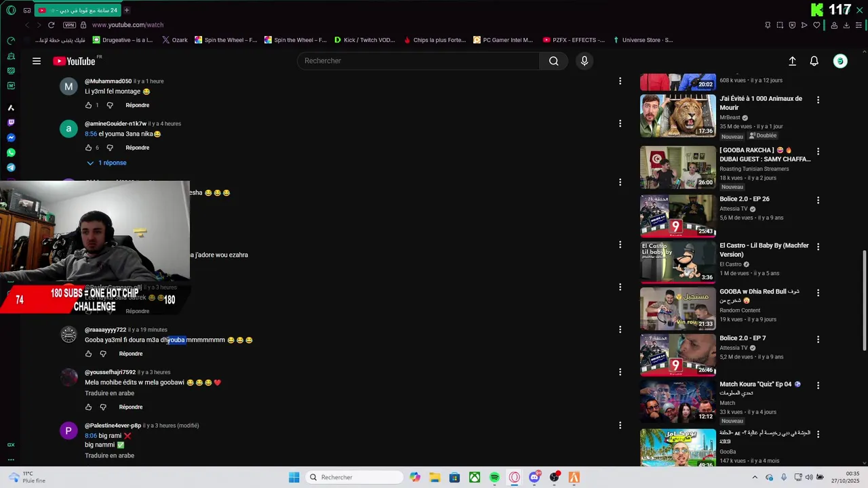868x488 pixels.
Task: Jump to timestamp 8:06 in comment
Action: click(91, 436)
